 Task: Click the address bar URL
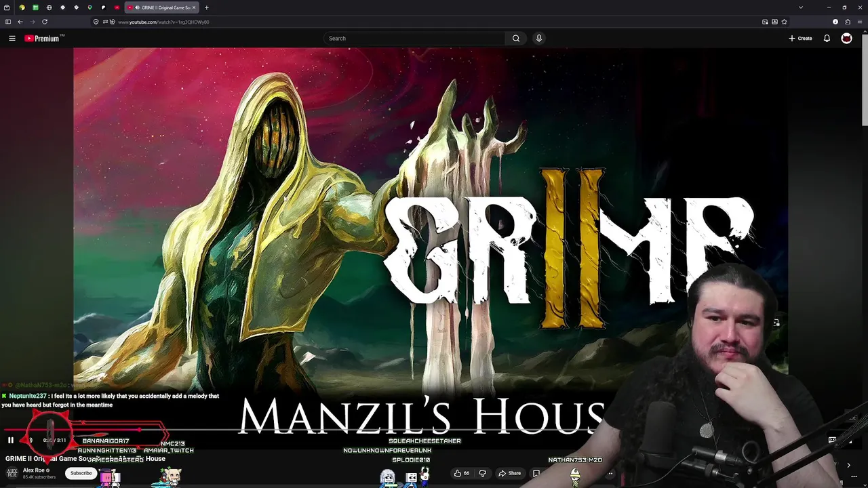tap(163, 22)
